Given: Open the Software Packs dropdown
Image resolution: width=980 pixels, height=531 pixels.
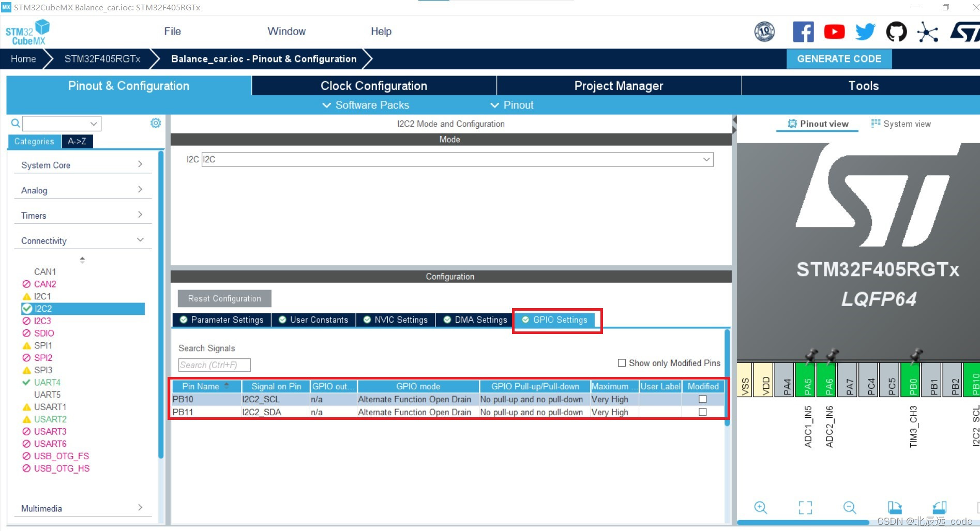Looking at the screenshot, I should (x=366, y=105).
